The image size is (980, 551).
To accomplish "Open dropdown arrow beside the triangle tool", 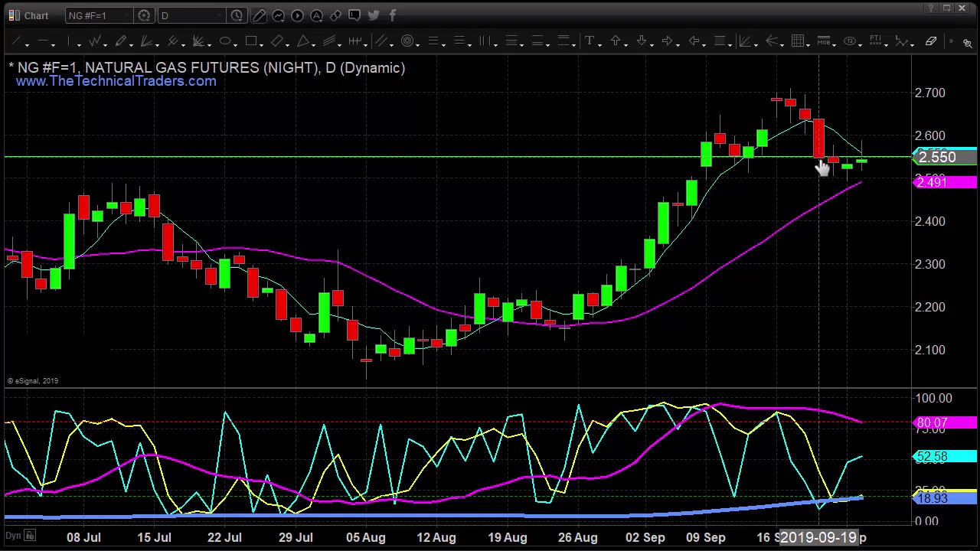I will 313,45.
